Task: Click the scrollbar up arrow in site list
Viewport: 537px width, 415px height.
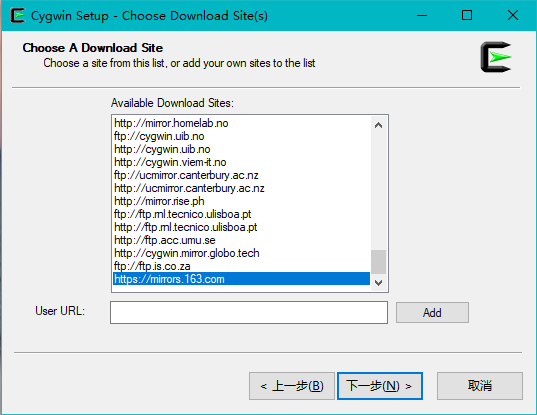Action: [x=378, y=125]
